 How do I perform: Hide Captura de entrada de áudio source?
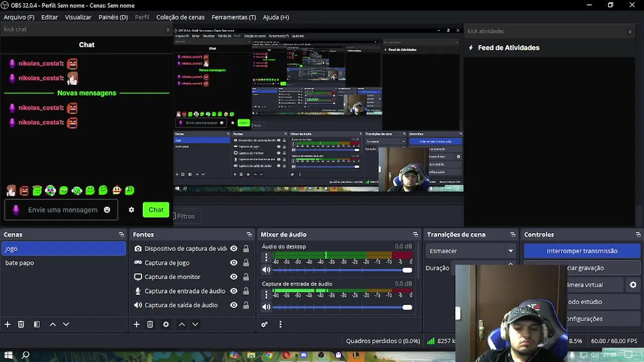click(x=233, y=291)
